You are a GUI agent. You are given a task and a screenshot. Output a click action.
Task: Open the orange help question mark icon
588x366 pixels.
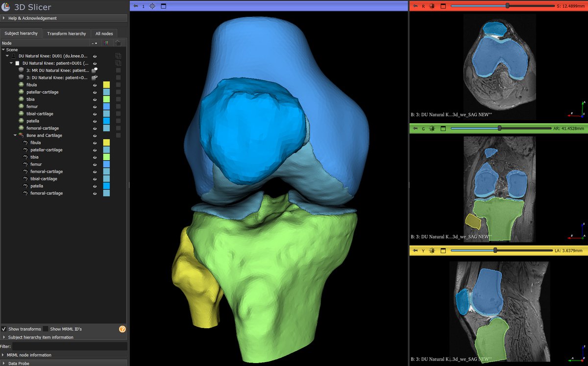tap(122, 329)
